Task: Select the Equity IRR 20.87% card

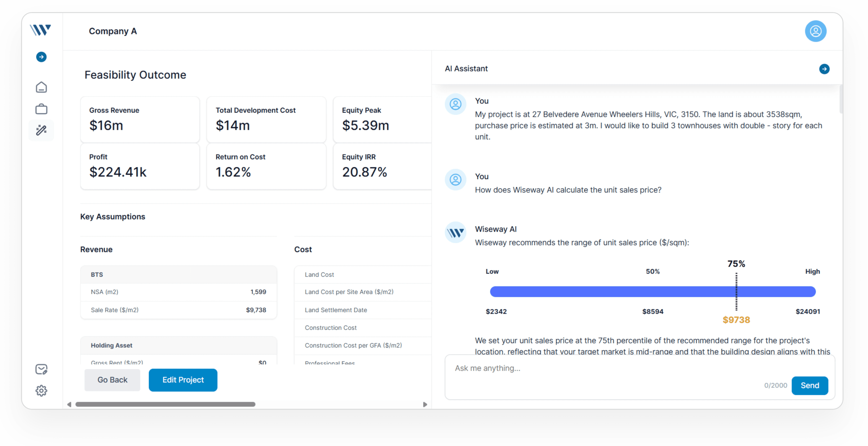Action: pyautogui.click(x=382, y=166)
